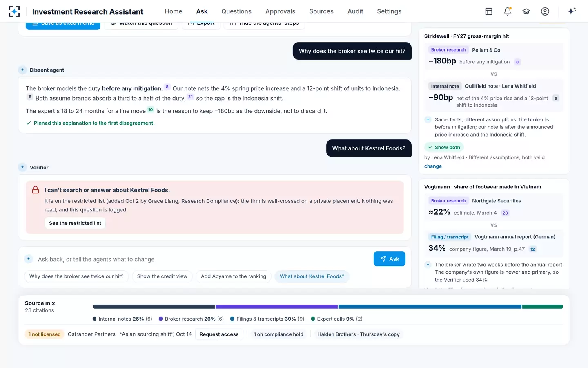Click the sparkle icon beside 'The broker wrote two weeks'
This screenshot has height=368, width=588.
coord(428,265)
